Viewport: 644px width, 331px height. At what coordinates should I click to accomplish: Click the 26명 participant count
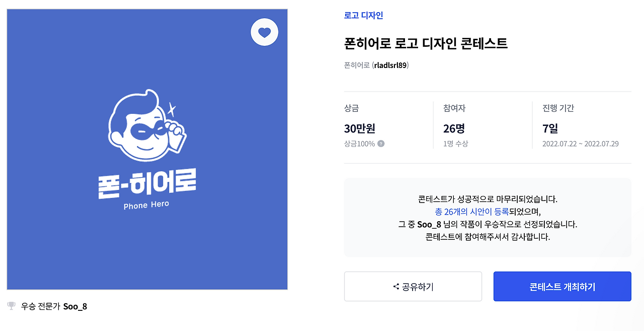(x=446, y=128)
